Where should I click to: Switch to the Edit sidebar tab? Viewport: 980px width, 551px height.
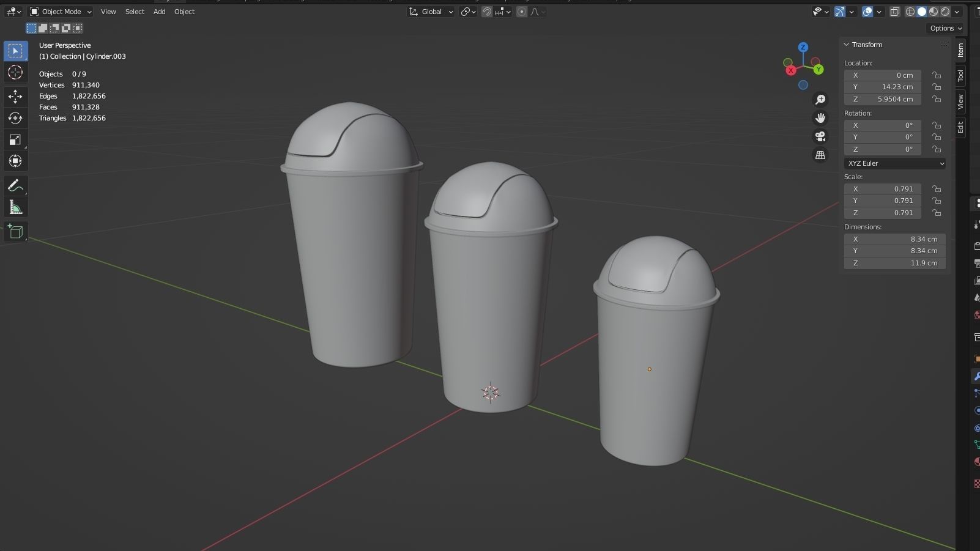click(960, 127)
